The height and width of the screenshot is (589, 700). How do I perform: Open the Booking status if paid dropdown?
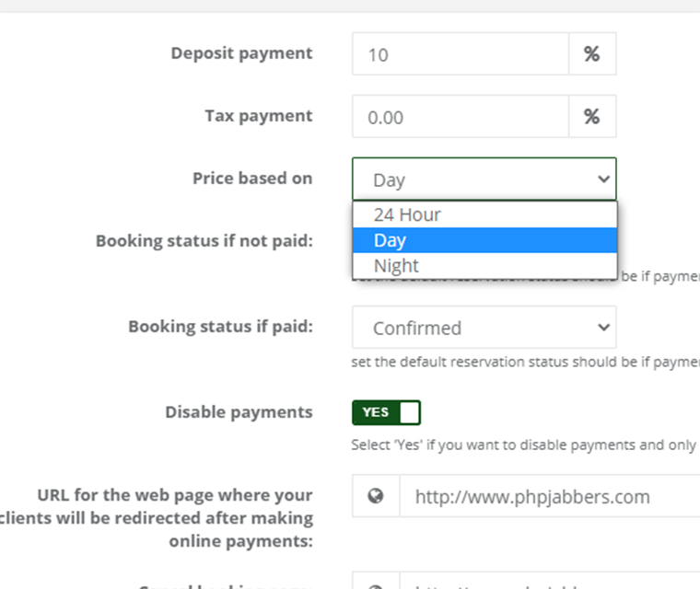(x=484, y=327)
